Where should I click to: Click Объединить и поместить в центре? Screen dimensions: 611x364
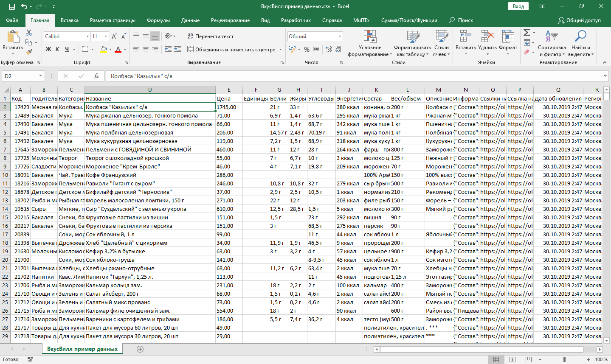(x=232, y=49)
